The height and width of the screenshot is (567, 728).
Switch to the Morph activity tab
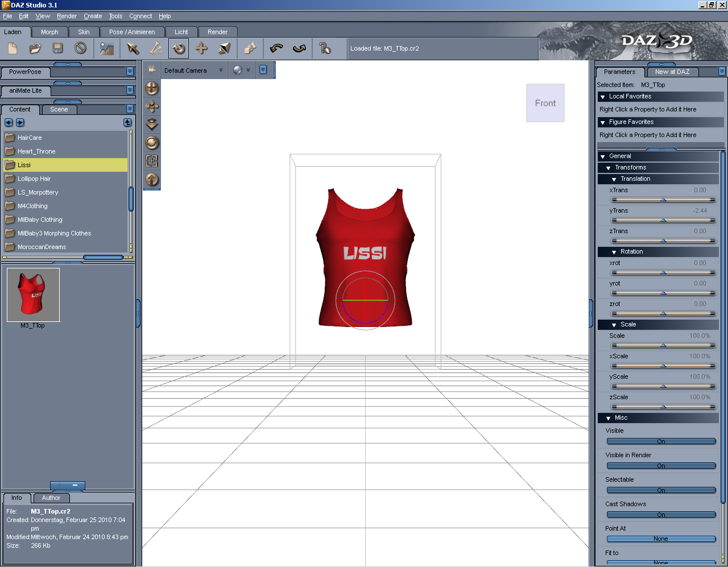(49, 32)
